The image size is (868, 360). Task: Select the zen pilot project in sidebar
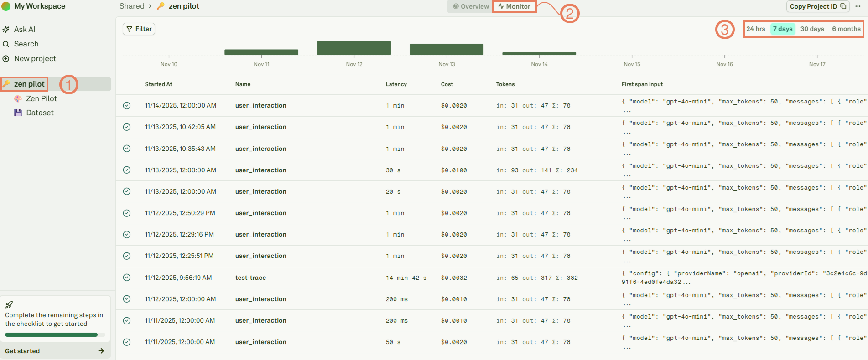56,84
